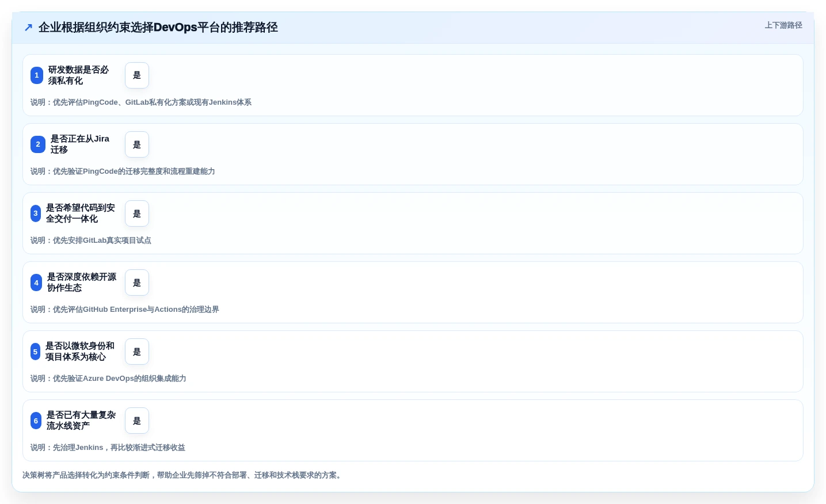826x504 pixels.
Task: Click the 是 button for 是否正在从Jira迁移
Action: click(137, 144)
